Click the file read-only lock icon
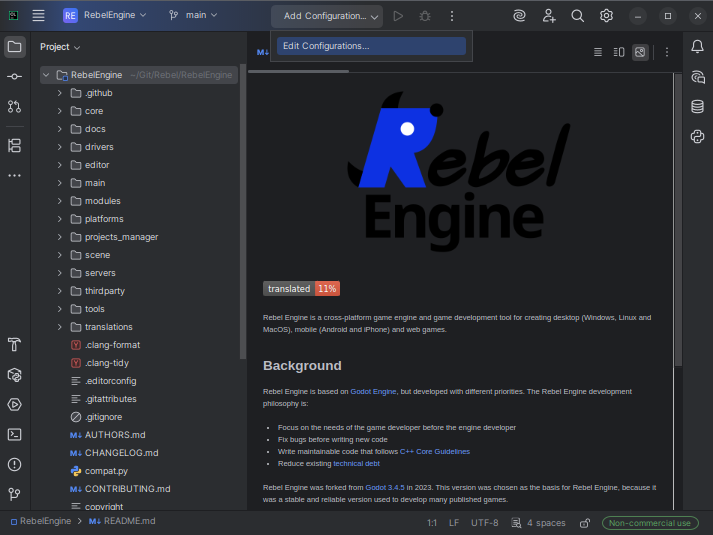 point(585,523)
